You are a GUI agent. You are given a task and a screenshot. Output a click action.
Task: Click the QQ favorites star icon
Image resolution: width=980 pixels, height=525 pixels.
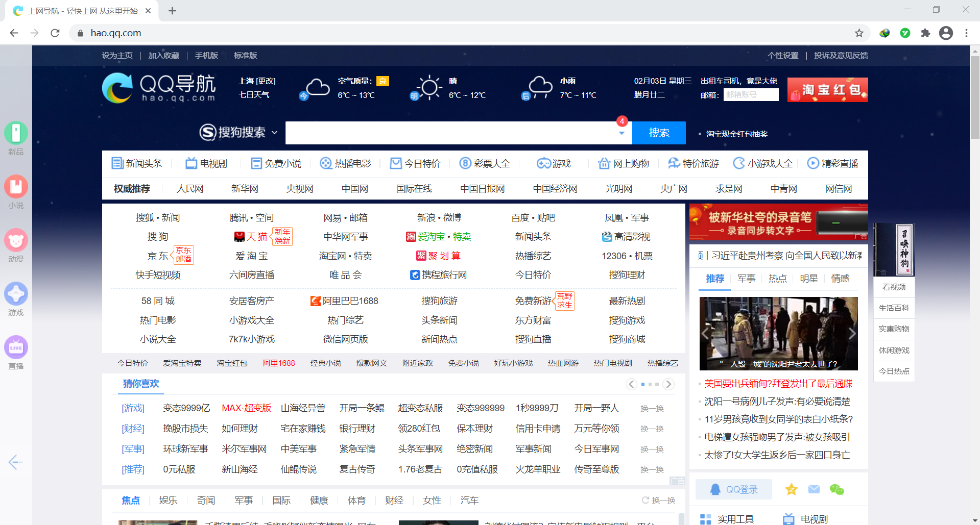[792, 489]
